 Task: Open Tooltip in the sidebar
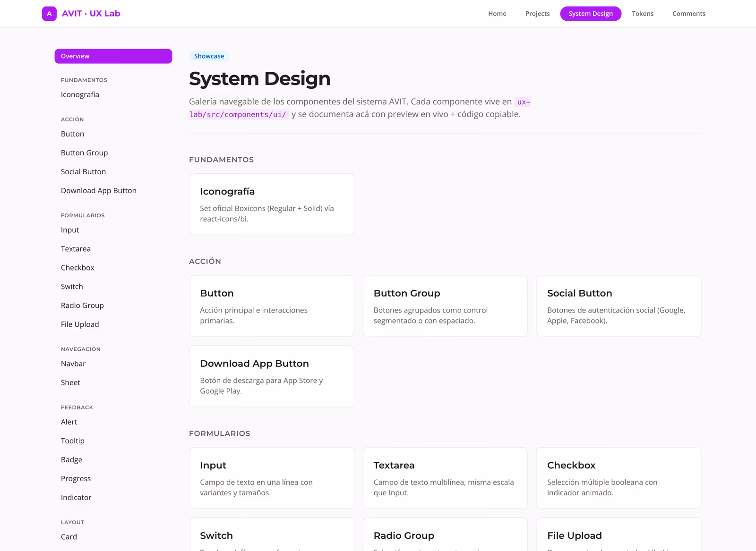[113, 441]
